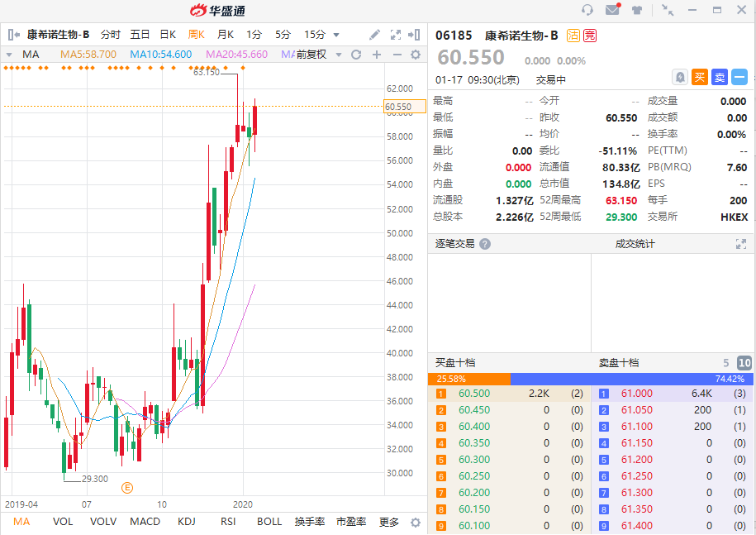Select the RSI indicator tab
The width and height of the screenshot is (756, 535).
228,522
